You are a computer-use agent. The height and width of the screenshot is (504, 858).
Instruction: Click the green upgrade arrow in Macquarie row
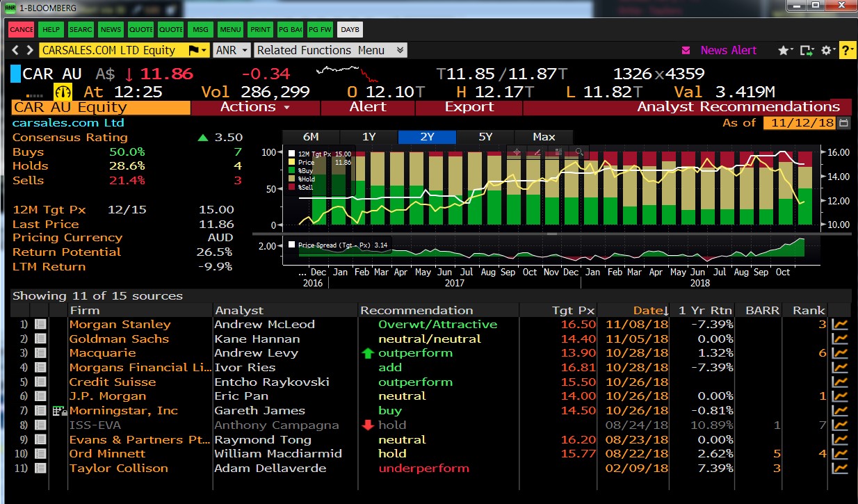pyautogui.click(x=368, y=353)
